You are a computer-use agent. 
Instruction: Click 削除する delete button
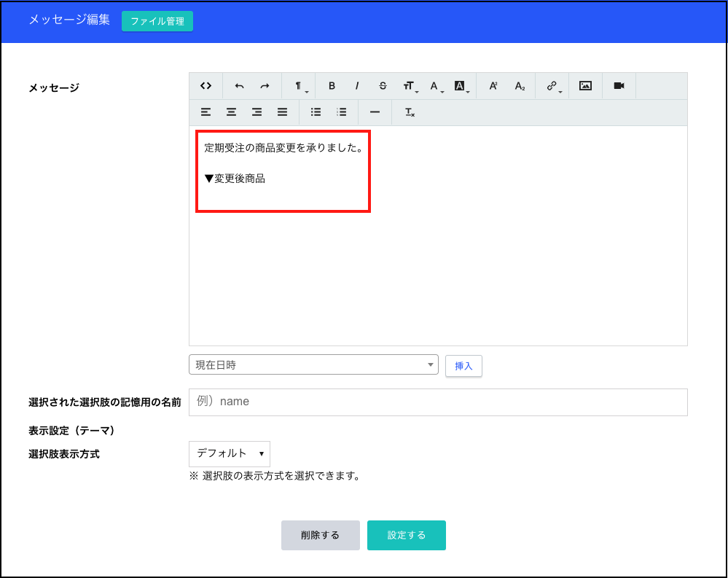coord(321,535)
